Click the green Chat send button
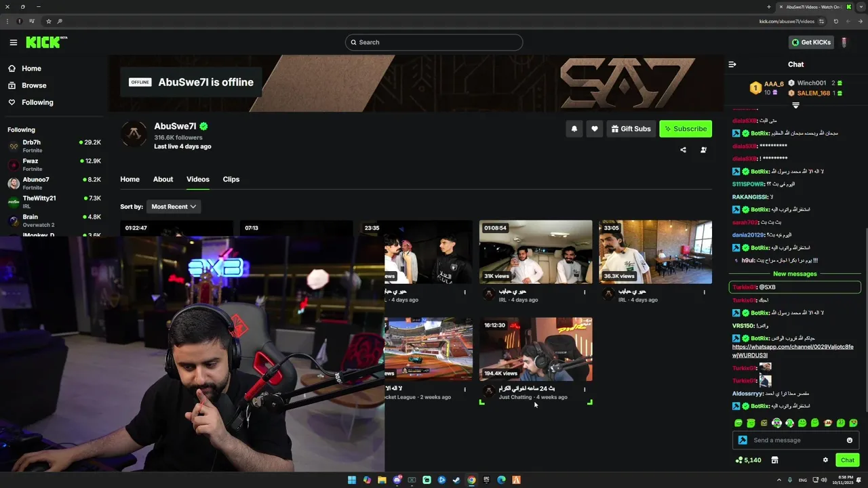The image size is (868, 488). tap(848, 460)
